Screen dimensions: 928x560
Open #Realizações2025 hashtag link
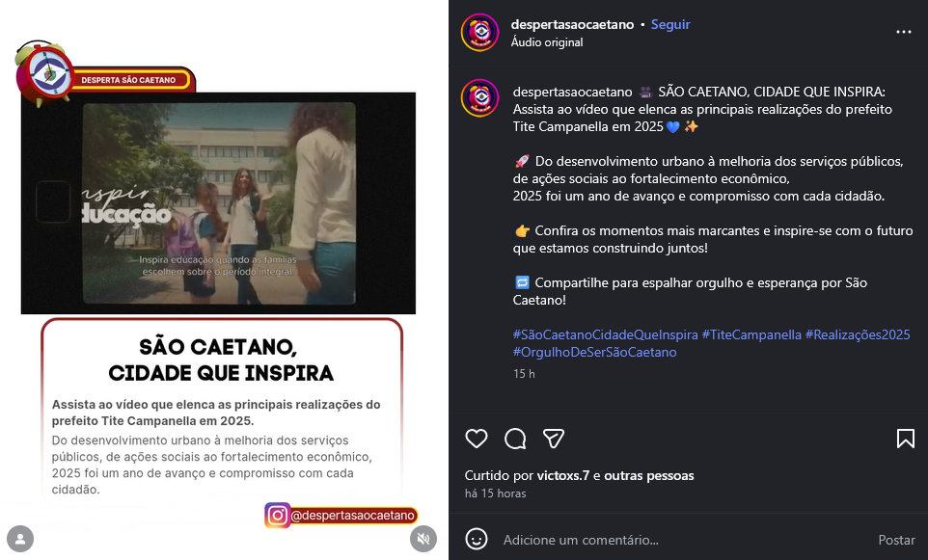tap(858, 334)
